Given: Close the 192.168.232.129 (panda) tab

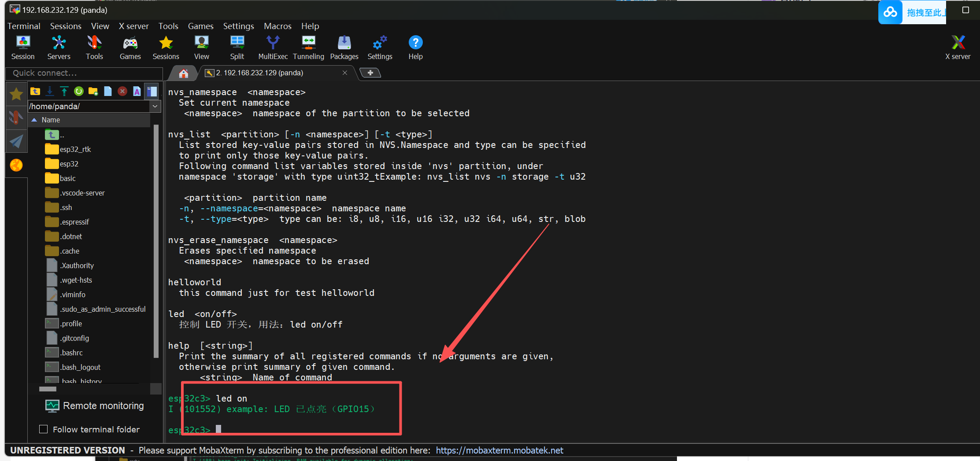Looking at the screenshot, I should pos(345,73).
